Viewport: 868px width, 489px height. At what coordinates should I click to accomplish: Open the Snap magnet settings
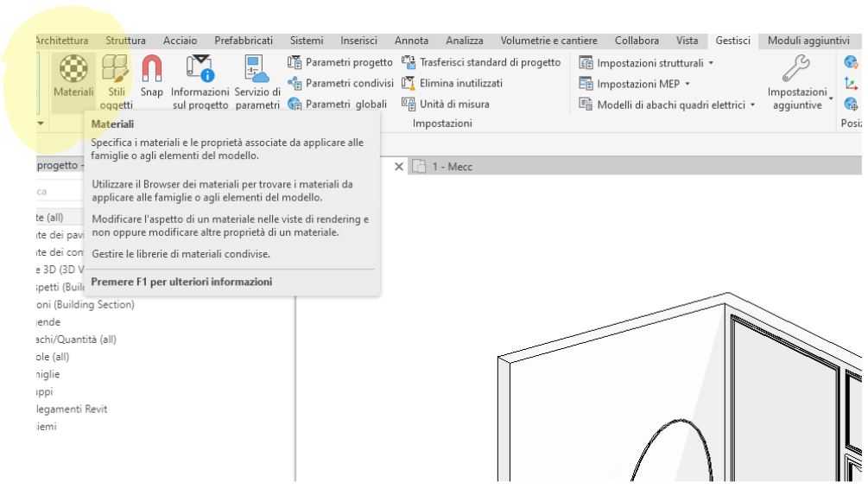point(152,77)
